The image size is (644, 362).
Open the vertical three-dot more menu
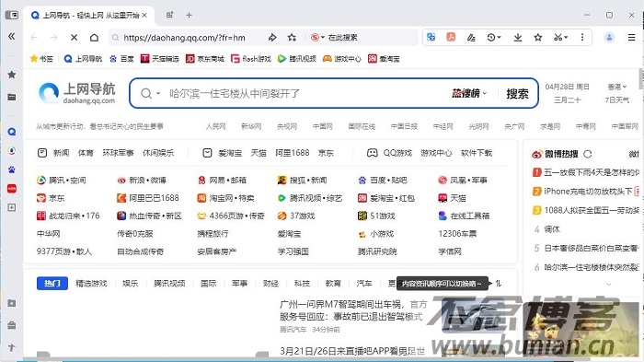pos(582,38)
